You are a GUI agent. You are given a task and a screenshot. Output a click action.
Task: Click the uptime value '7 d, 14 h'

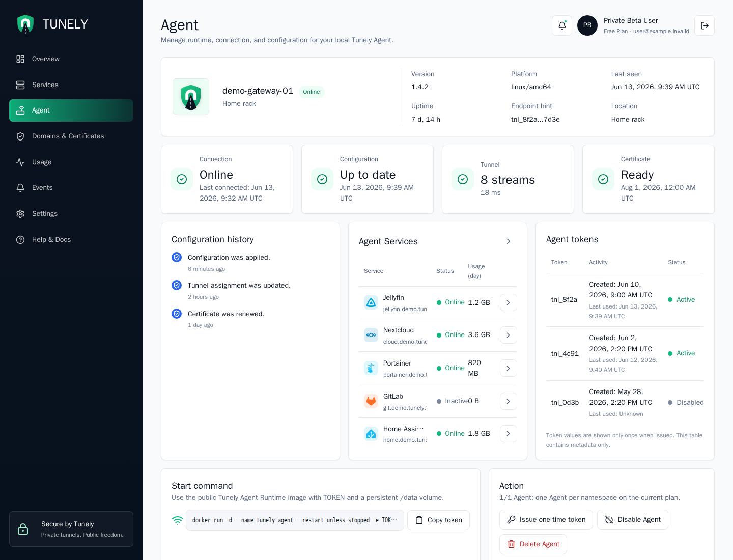(426, 120)
